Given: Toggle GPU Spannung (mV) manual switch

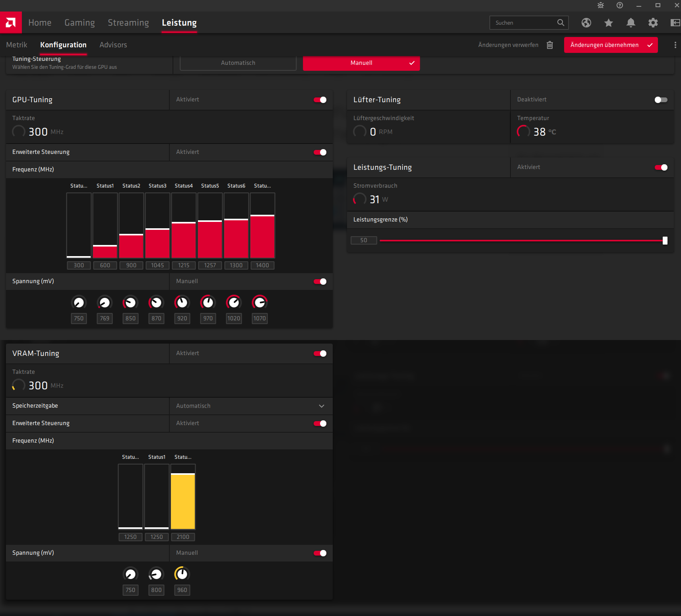Looking at the screenshot, I should pos(320,282).
